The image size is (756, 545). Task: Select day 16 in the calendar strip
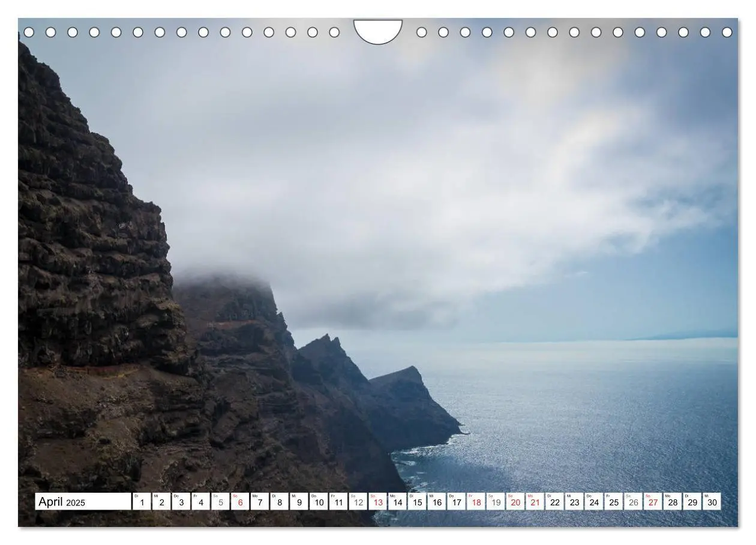437,502
